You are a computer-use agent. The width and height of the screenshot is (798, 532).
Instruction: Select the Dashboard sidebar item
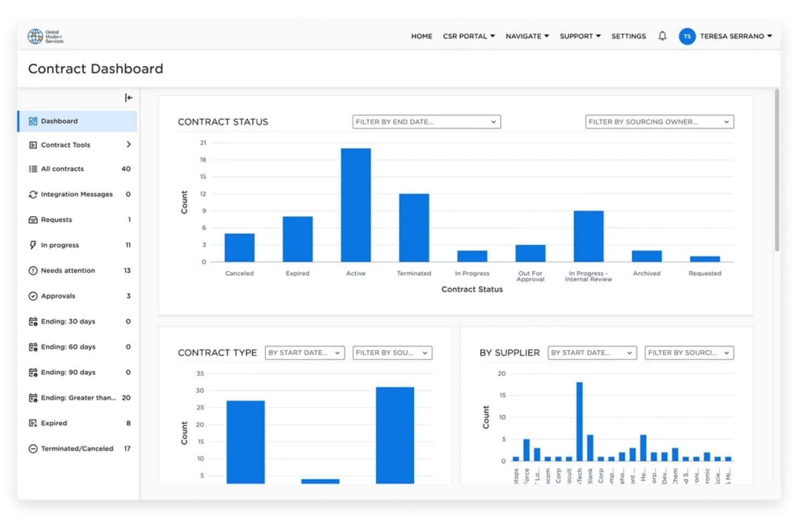(x=78, y=121)
